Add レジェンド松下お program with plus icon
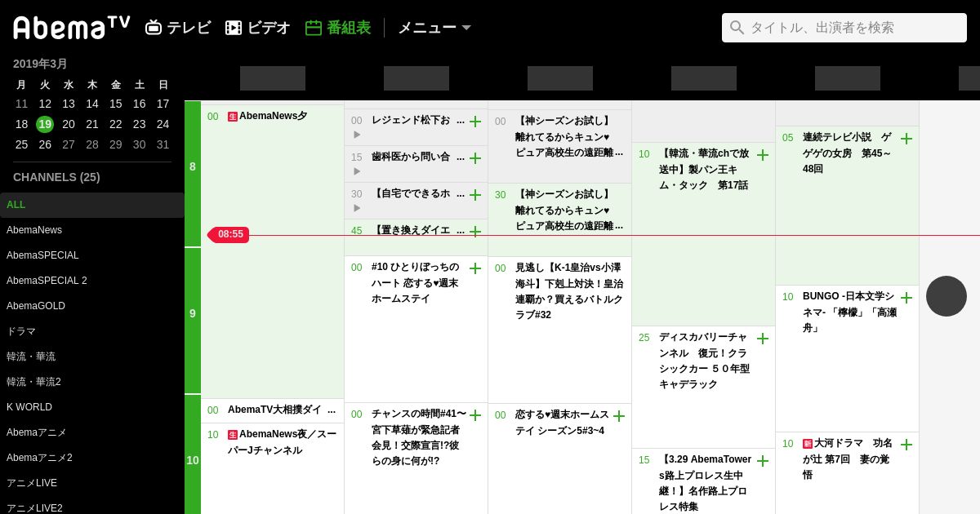Image resolution: width=980 pixels, height=514 pixels. pyautogui.click(x=475, y=122)
